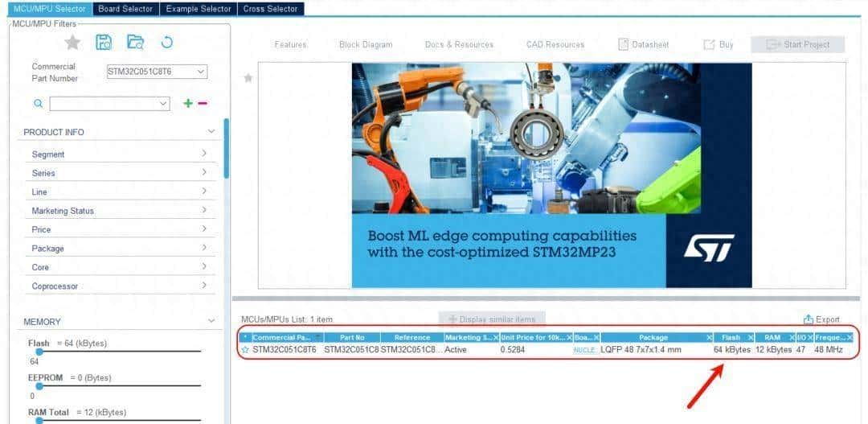Viewport: 868px width, 424px height.
Task: Open the Example Selector tab
Action: coord(198,9)
